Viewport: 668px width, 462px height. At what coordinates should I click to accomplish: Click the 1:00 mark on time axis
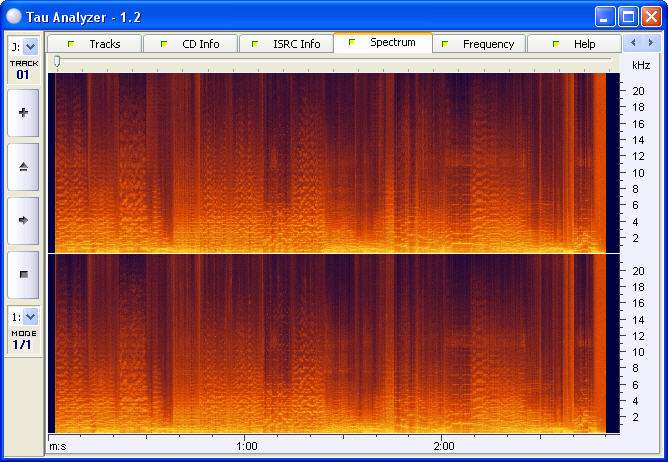[247, 446]
